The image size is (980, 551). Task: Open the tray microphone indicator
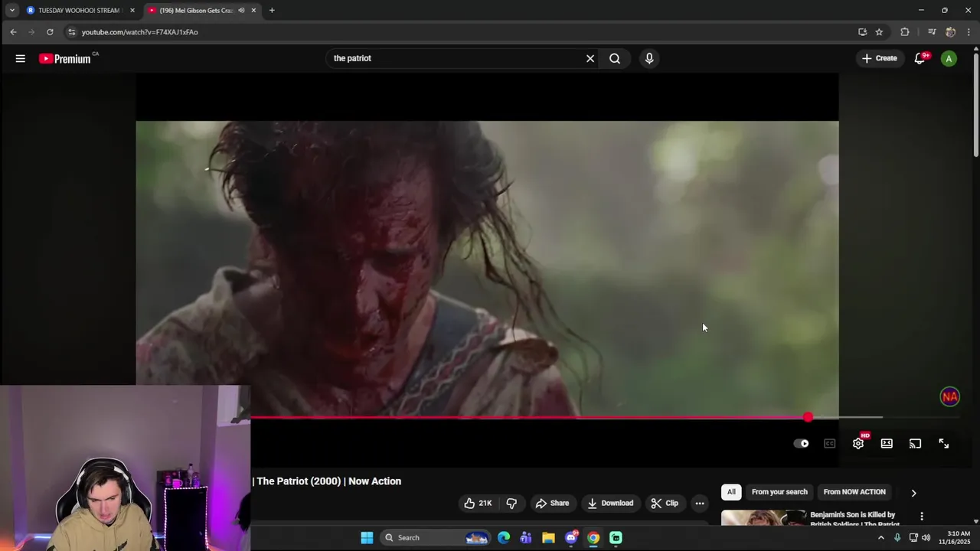pyautogui.click(x=897, y=538)
